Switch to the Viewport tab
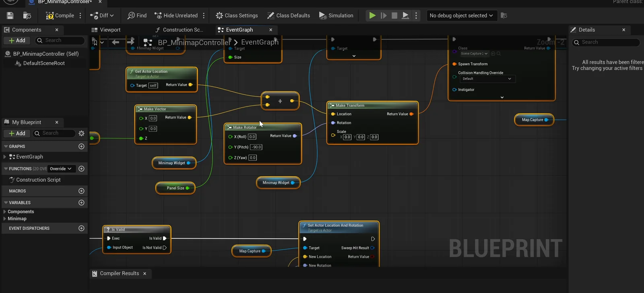 coord(106,30)
